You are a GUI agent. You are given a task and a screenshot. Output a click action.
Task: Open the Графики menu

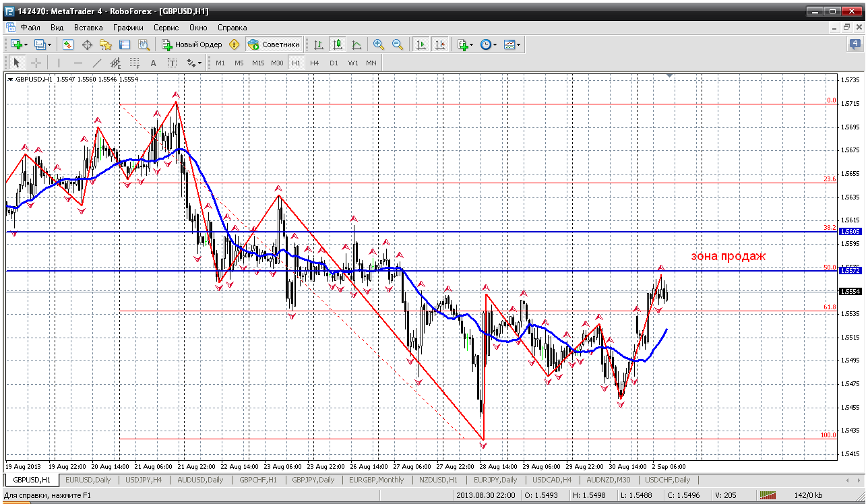click(128, 28)
